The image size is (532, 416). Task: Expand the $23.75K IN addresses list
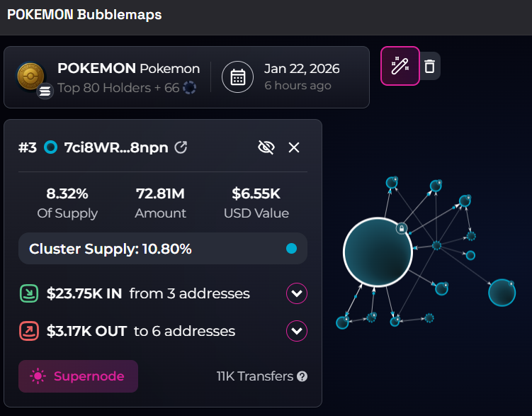click(297, 293)
